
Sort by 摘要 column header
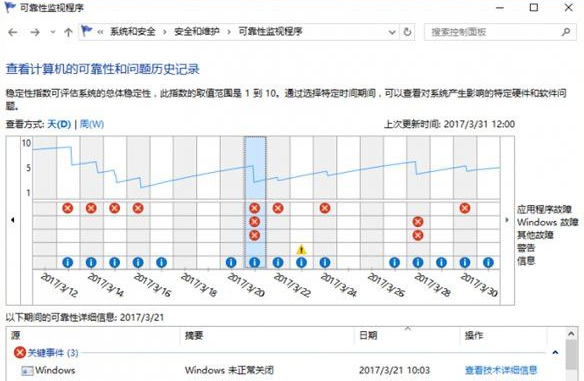[x=194, y=335]
